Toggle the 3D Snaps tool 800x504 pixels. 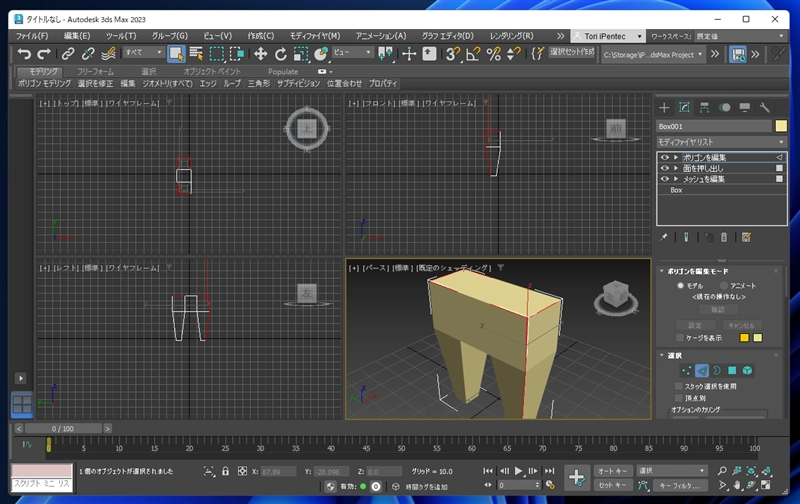pos(453,54)
